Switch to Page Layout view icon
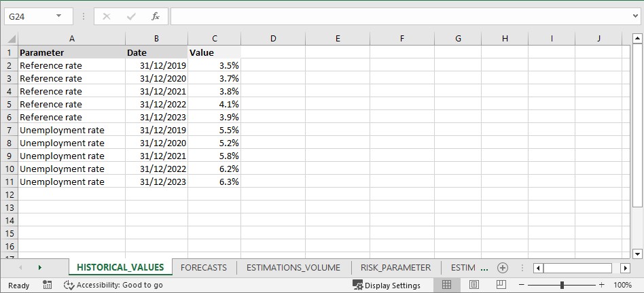 [x=473, y=284]
